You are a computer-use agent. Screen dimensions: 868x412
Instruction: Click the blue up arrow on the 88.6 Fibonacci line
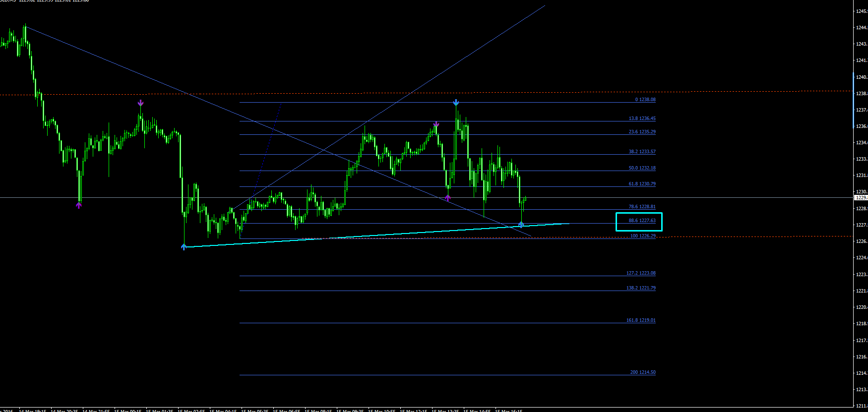[x=521, y=225]
